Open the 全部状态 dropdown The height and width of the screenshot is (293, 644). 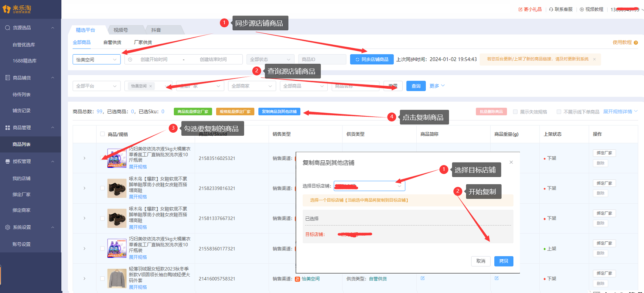270,60
